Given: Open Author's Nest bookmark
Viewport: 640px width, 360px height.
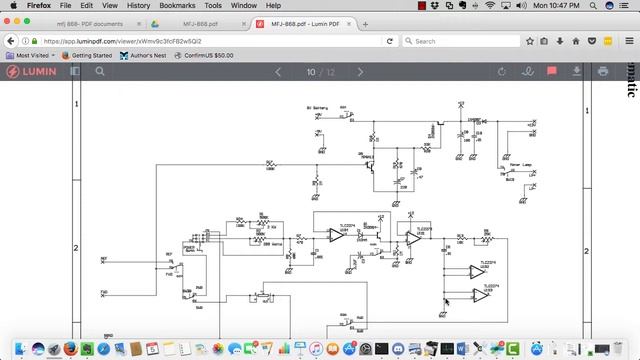Looking at the screenshot, I should (143, 55).
